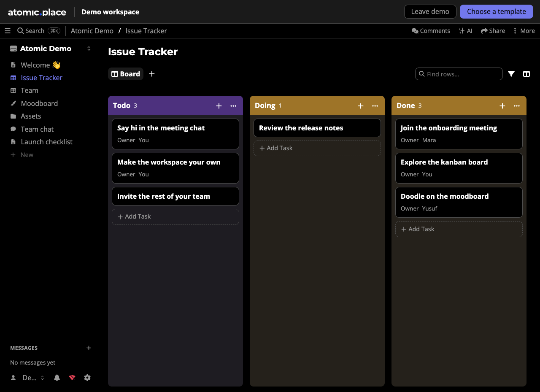The image size is (540, 392).
Task: Click the red offline status icon
Action: coord(72,378)
